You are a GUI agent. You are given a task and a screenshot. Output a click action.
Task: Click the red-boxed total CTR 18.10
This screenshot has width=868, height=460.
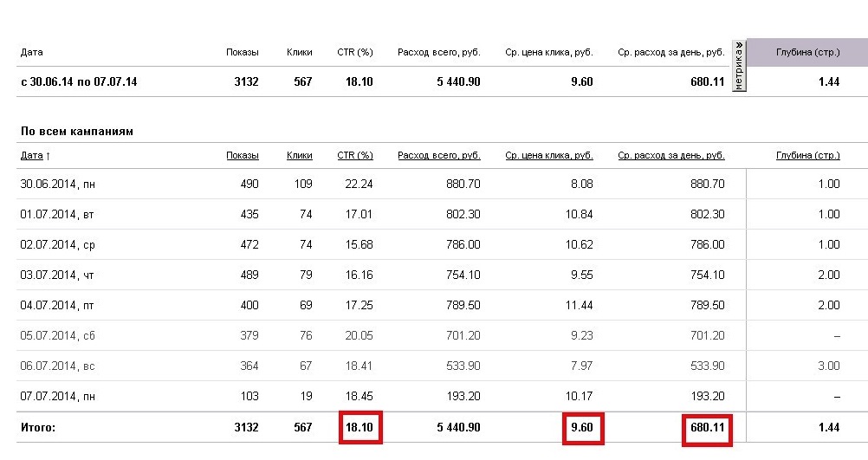point(359,428)
